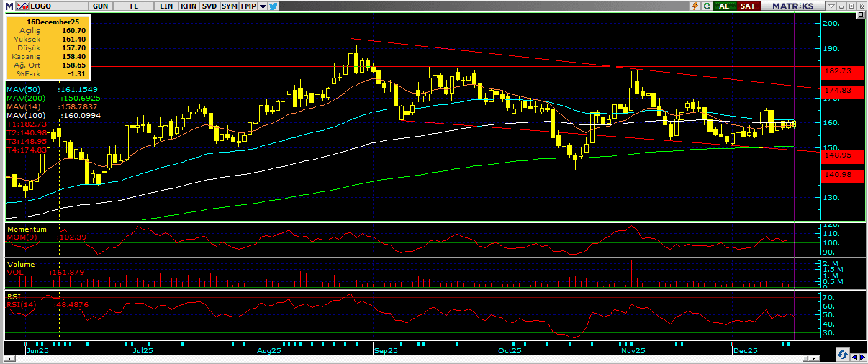Click the Matriks M logo icon
Viewport: 868px width, 364px height.
(8, 6)
